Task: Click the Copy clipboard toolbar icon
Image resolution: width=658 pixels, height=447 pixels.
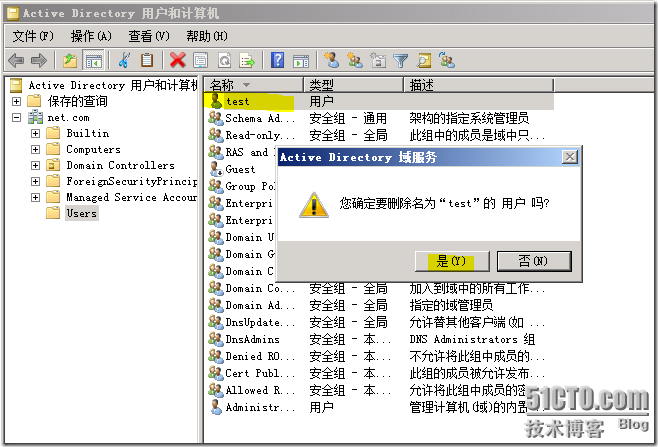Action: click(x=146, y=60)
